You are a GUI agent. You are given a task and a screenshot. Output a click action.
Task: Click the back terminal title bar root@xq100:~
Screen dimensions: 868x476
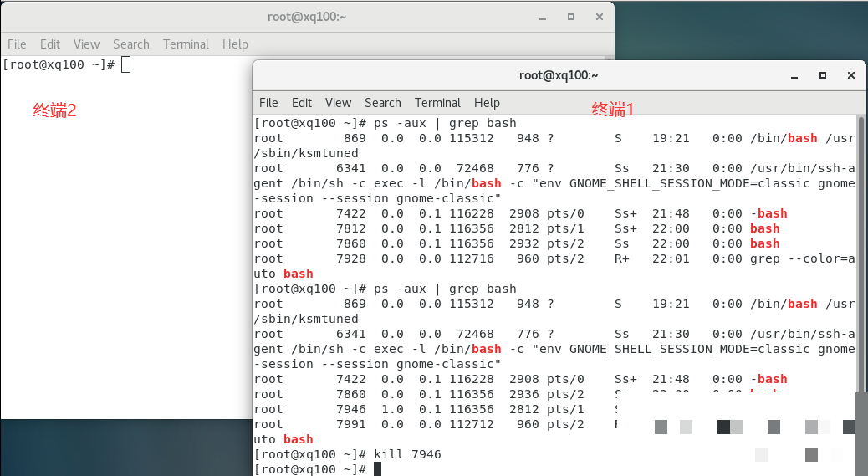point(307,17)
